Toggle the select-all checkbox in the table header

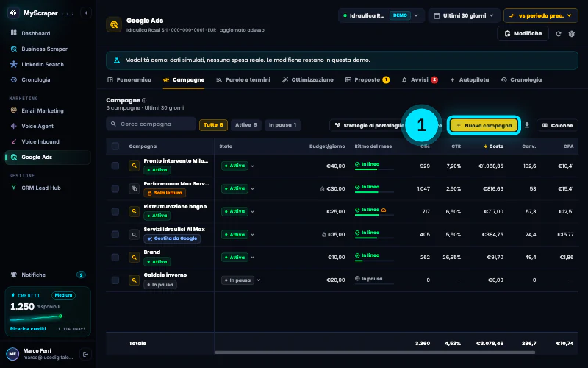pyautogui.click(x=115, y=146)
